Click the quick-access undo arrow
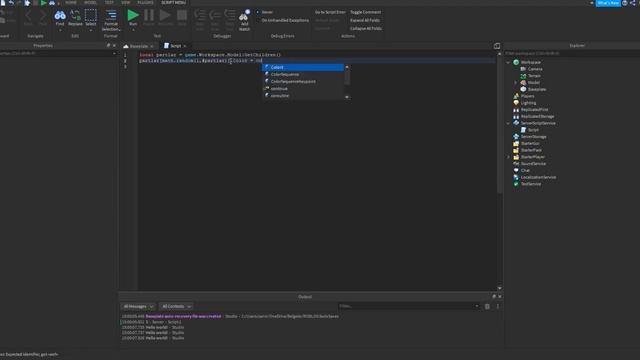Viewport: 640px width, 360px height. (11, 3)
